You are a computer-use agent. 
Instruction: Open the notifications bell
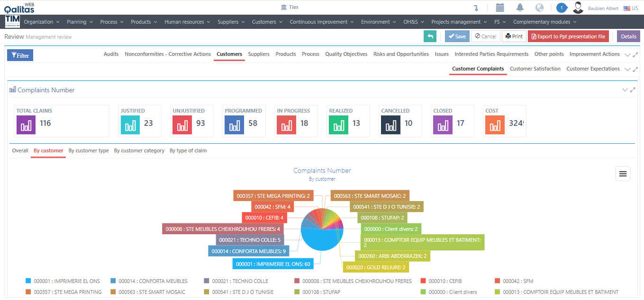coord(520,7)
